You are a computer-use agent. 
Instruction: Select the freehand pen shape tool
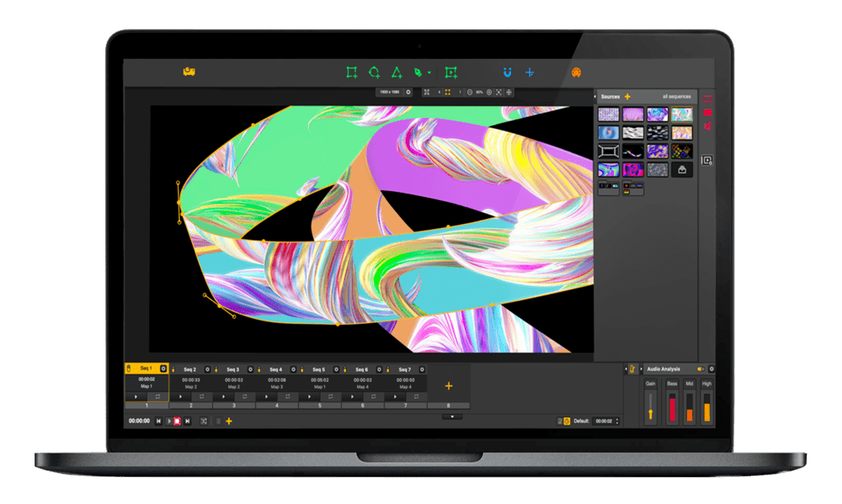click(x=416, y=72)
